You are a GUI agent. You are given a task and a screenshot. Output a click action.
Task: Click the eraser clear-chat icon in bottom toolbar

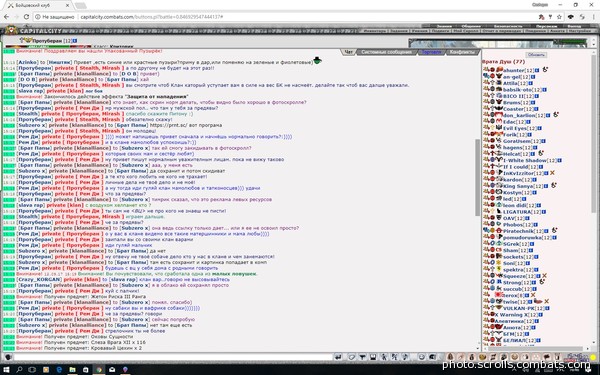(x=352, y=357)
